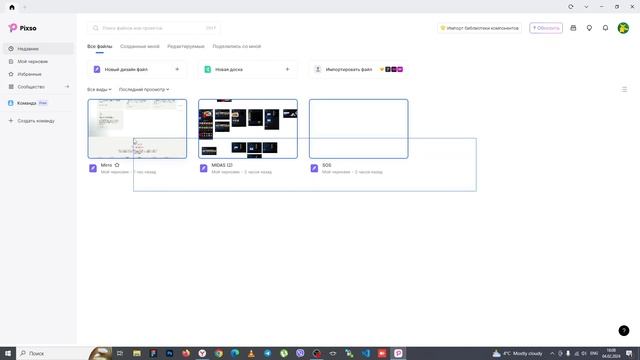Click Импорт библиотеки компонентов button

(x=479, y=28)
